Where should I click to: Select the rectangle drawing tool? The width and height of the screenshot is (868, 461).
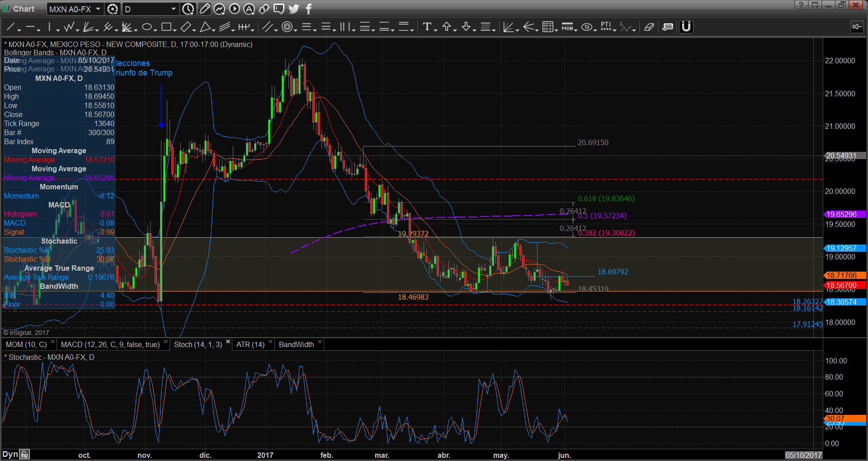click(x=166, y=27)
